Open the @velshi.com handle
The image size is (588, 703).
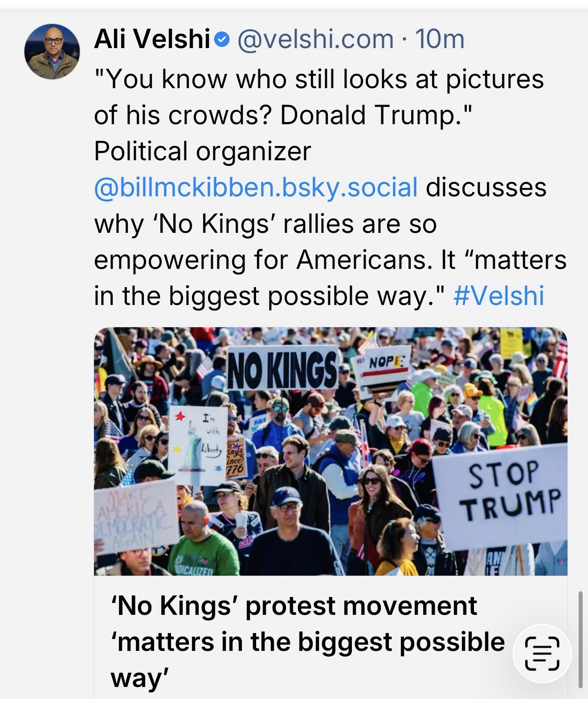pyautogui.click(x=315, y=39)
